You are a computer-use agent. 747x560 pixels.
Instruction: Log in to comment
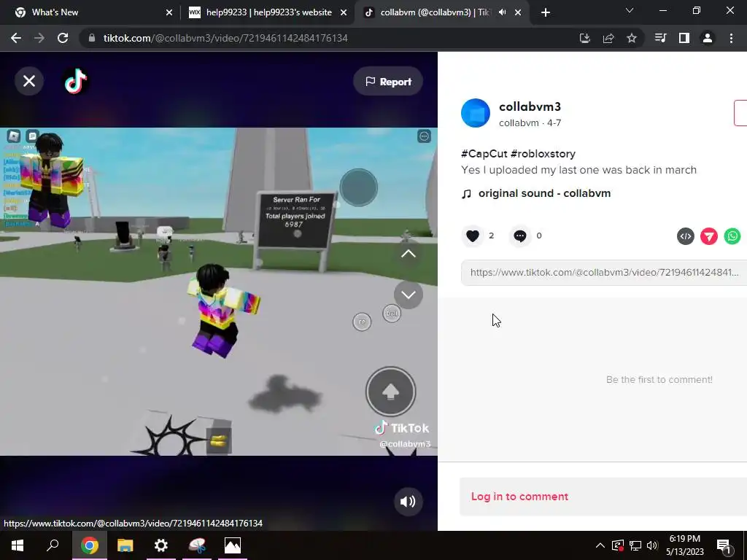519,497
